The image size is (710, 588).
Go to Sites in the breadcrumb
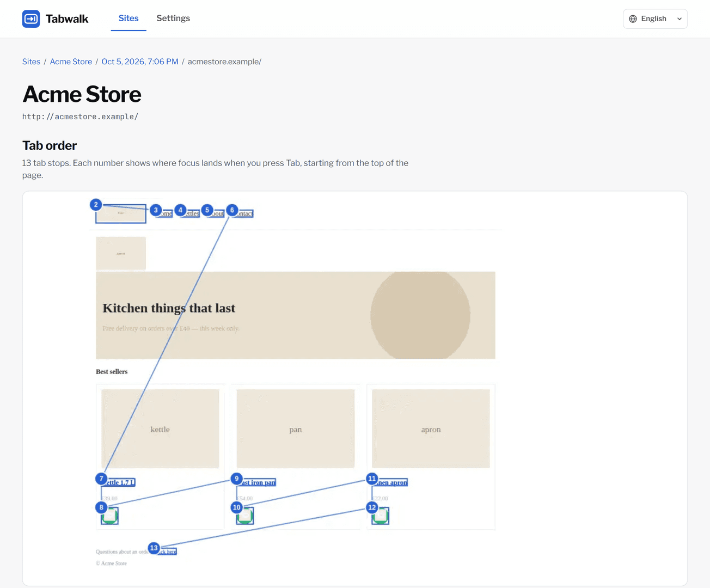pos(31,62)
